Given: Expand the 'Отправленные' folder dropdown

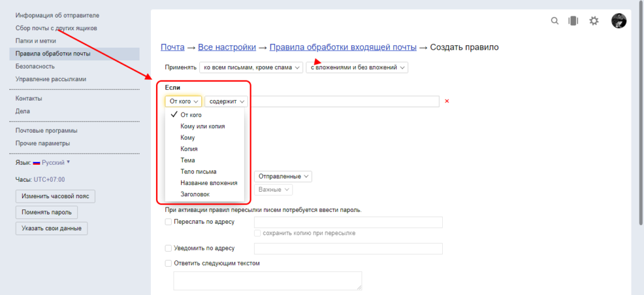Looking at the screenshot, I should [x=282, y=177].
